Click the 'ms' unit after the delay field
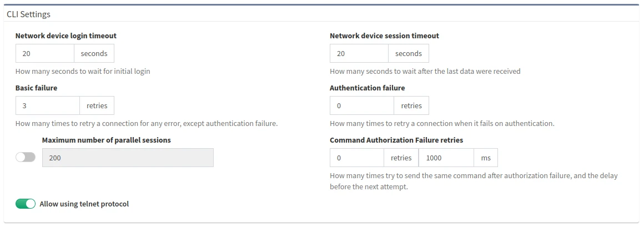This screenshot has width=644, height=227. click(486, 158)
